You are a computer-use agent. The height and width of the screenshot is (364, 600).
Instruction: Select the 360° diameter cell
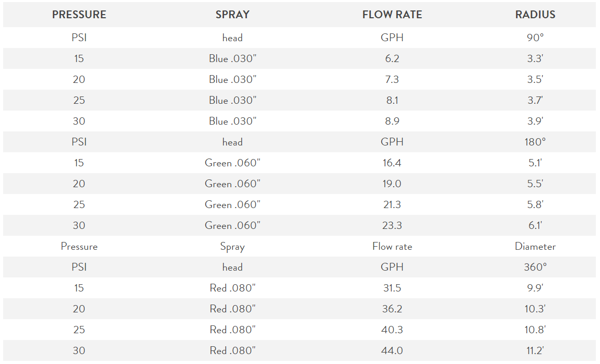(535, 267)
